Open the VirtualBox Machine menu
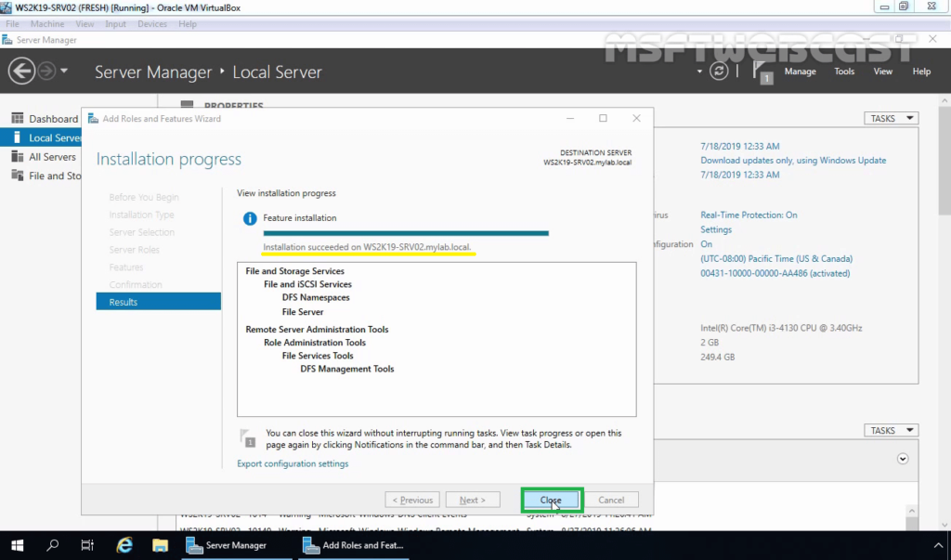The image size is (951, 560). pyautogui.click(x=47, y=23)
